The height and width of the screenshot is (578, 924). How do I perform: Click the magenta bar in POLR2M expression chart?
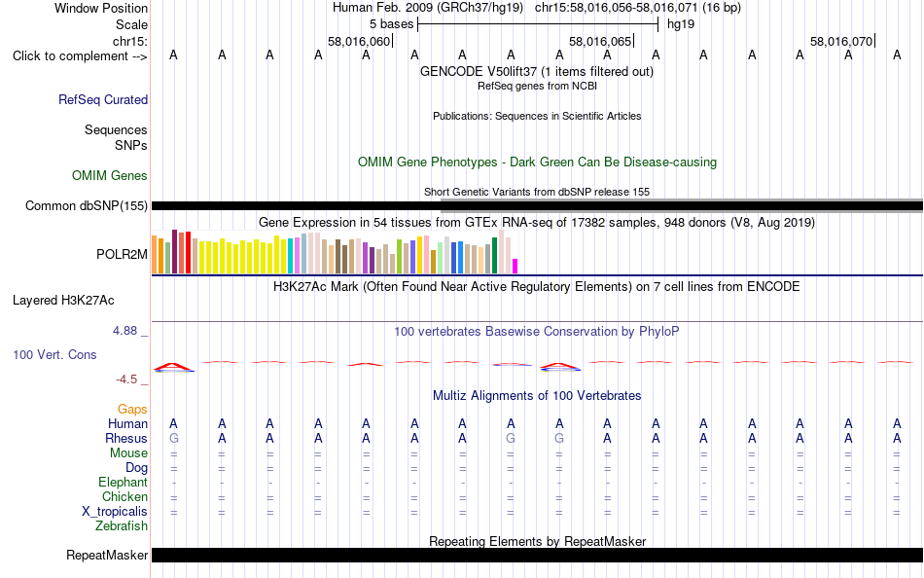[x=515, y=266]
